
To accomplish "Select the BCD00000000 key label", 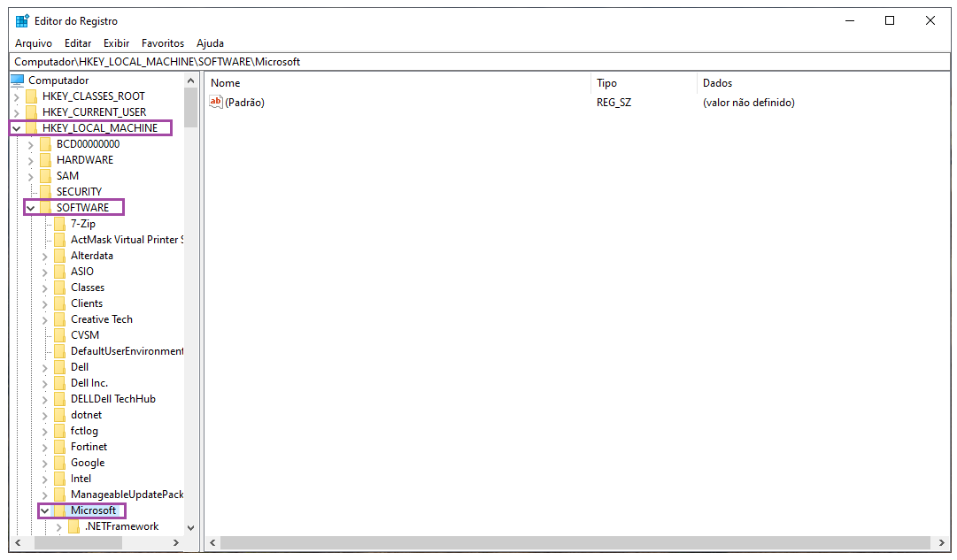I will [88, 144].
